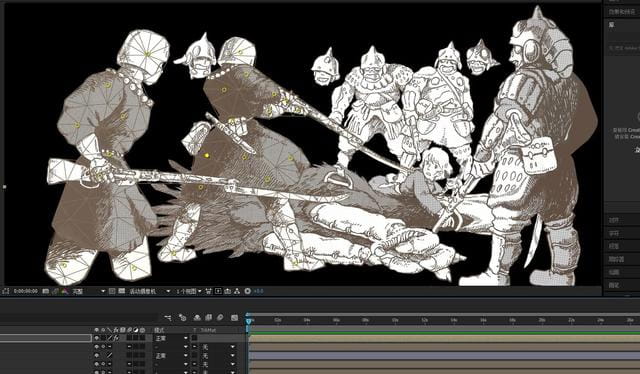Open the composition mini-flowchart icon

(168, 318)
